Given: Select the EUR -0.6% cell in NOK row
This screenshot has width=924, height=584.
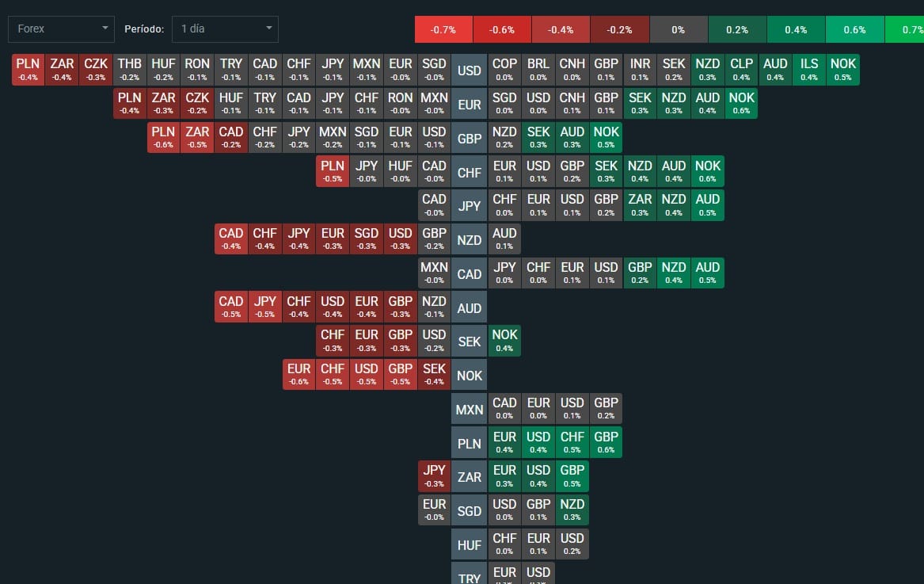Looking at the screenshot, I should tap(298, 375).
